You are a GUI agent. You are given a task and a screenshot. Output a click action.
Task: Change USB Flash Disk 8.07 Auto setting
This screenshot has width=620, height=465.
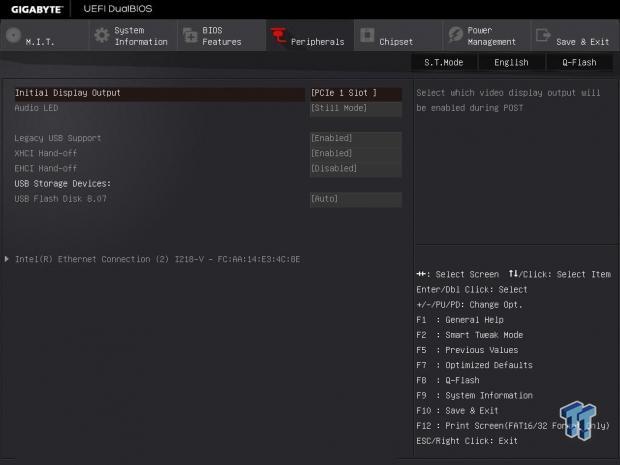pyautogui.click(x=355, y=199)
